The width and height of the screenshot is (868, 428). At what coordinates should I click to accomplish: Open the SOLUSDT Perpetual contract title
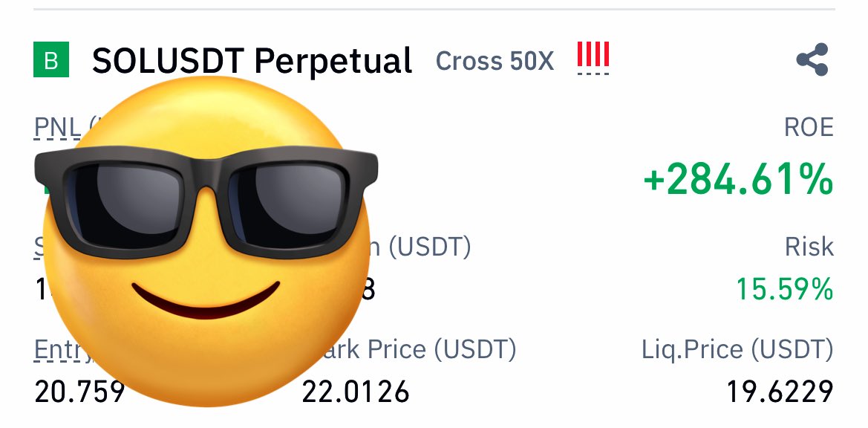point(252,60)
